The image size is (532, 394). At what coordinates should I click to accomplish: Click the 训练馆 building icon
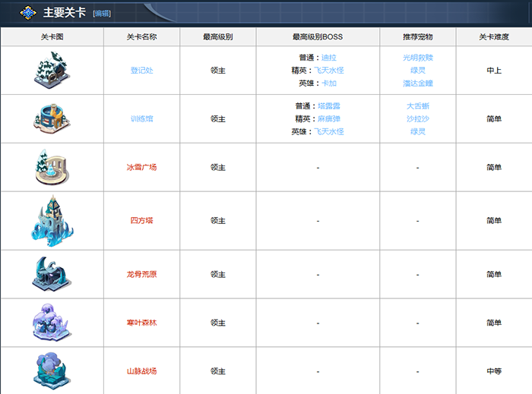coord(52,118)
